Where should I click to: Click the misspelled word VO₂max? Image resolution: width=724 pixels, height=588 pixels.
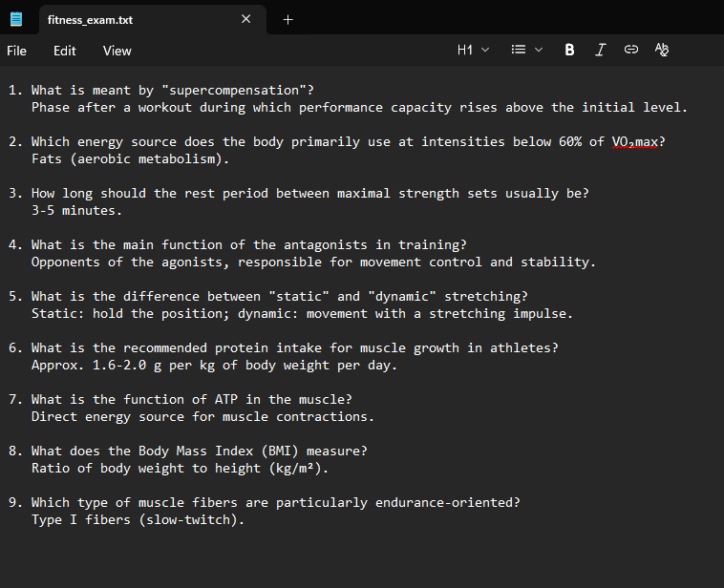[635, 142]
